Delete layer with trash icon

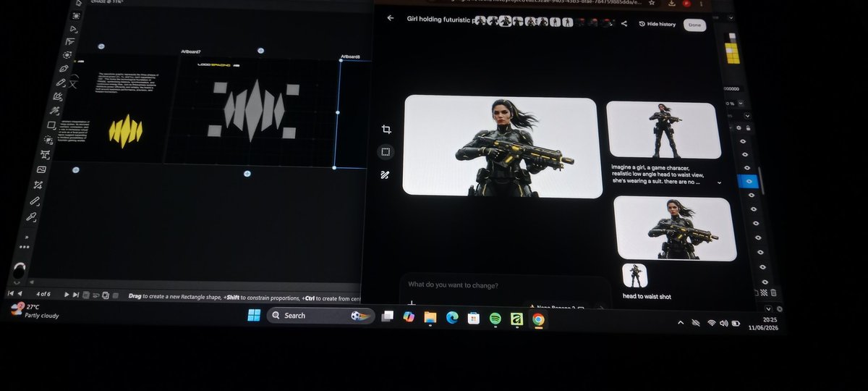coord(774,293)
